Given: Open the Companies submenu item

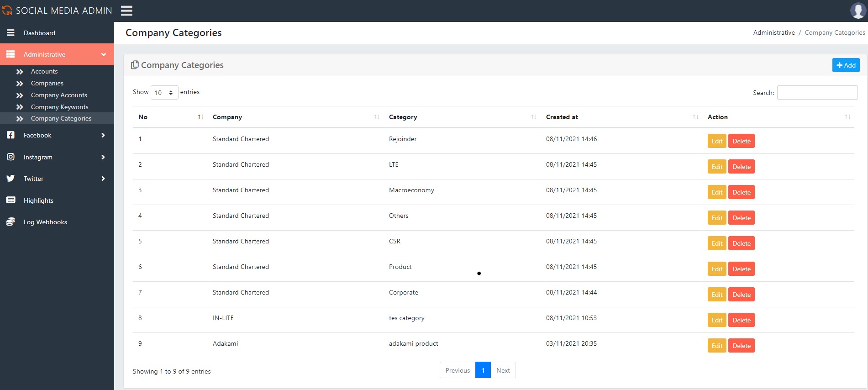Looking at the screenshot, I should (x=47, y=83).
